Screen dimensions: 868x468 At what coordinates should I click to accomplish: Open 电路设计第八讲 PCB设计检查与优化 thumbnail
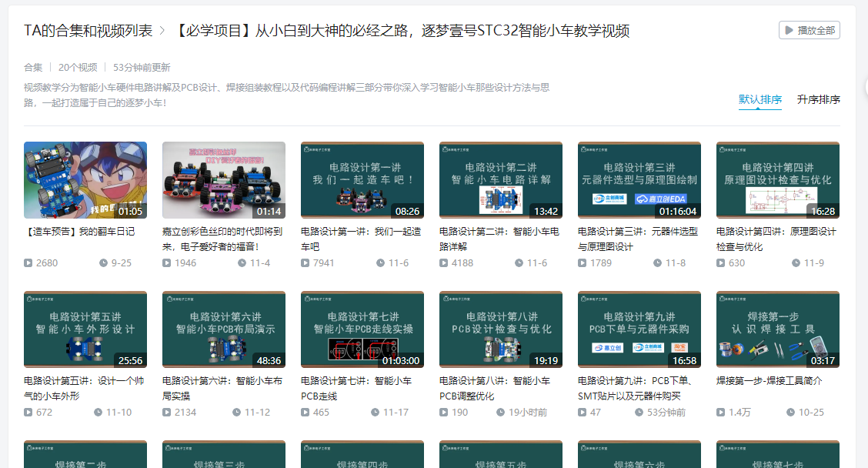tap(500, 329)
